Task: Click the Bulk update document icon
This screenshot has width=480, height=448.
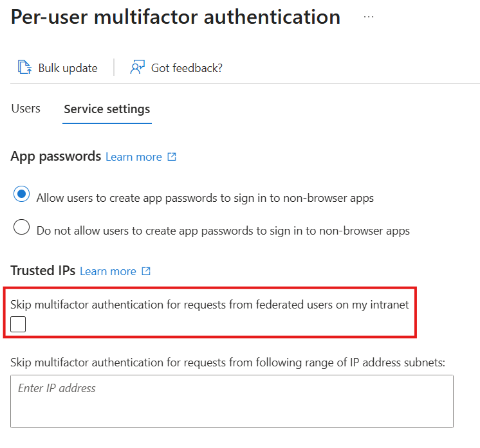Action: 24,67
